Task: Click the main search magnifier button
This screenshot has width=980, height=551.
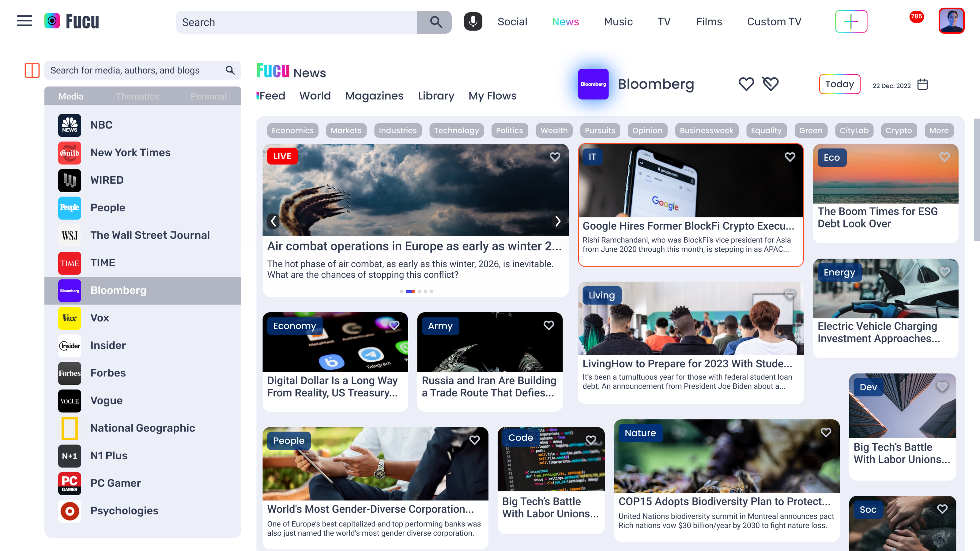Action: [435, 22]
